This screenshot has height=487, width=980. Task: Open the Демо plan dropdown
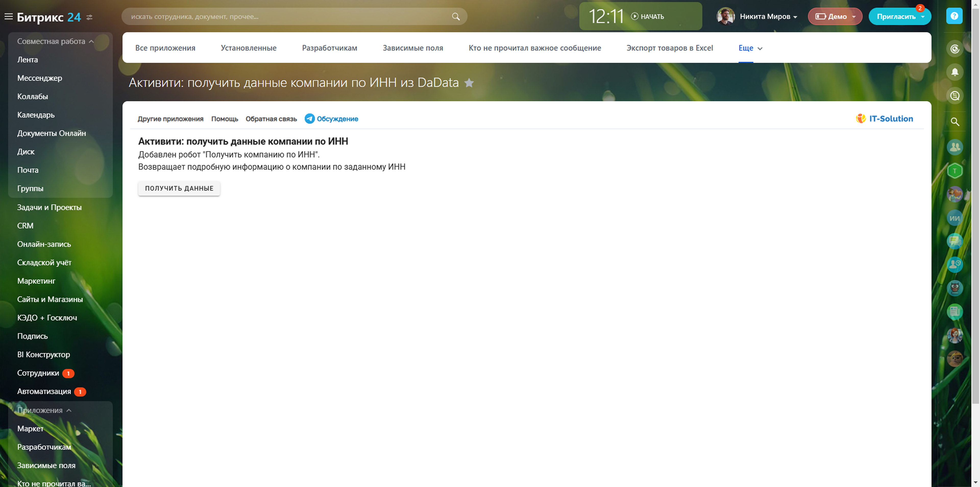(x=835, y=16)
